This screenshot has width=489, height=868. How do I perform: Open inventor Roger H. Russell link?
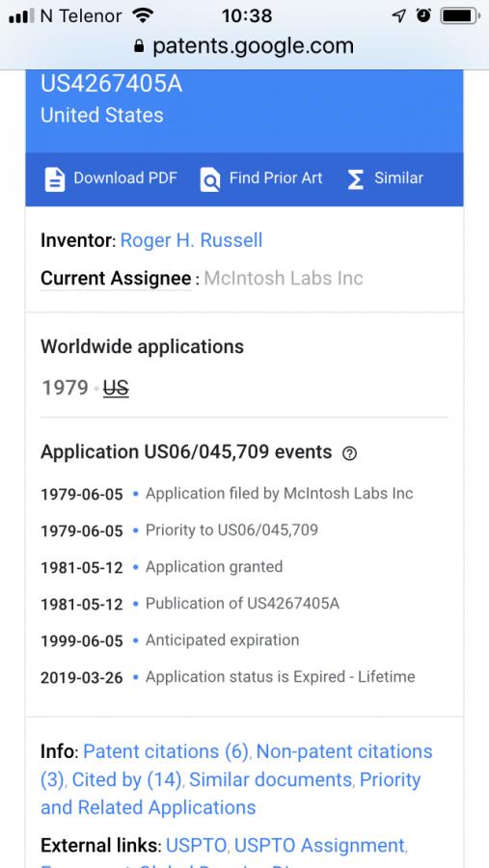tap(191, 240)
